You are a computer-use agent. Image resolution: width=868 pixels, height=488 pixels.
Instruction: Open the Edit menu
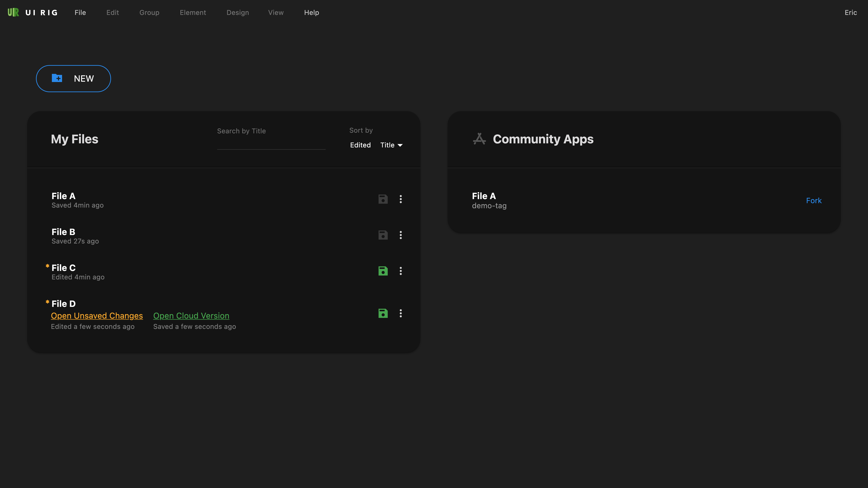click(113, 13)
